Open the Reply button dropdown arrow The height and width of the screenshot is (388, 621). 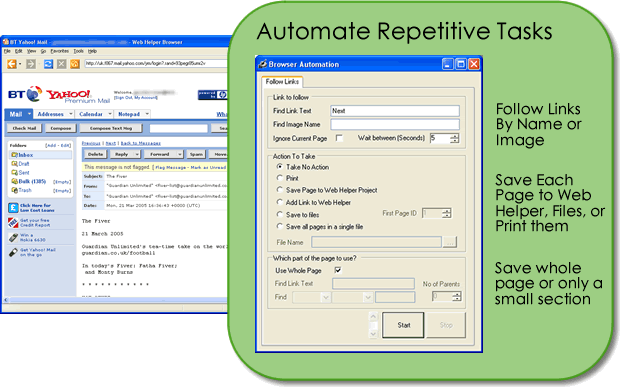tap(137, 154)
